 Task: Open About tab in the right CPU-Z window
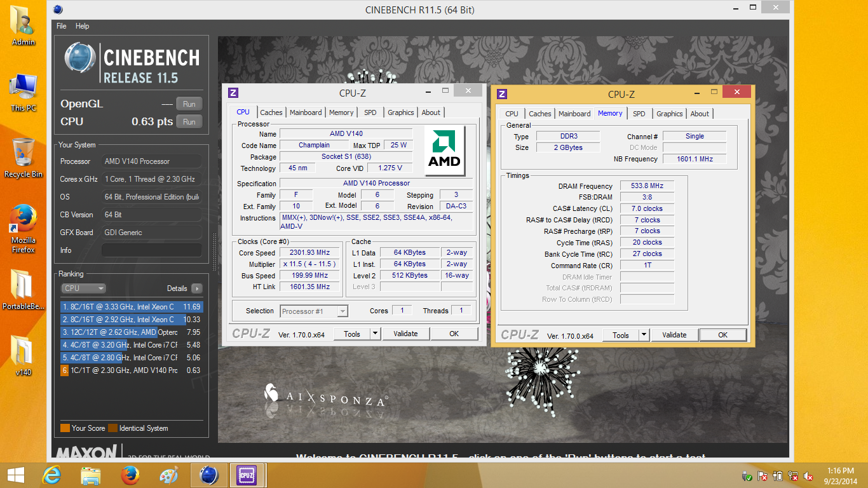pyautogui.click(x=700, y=114)
